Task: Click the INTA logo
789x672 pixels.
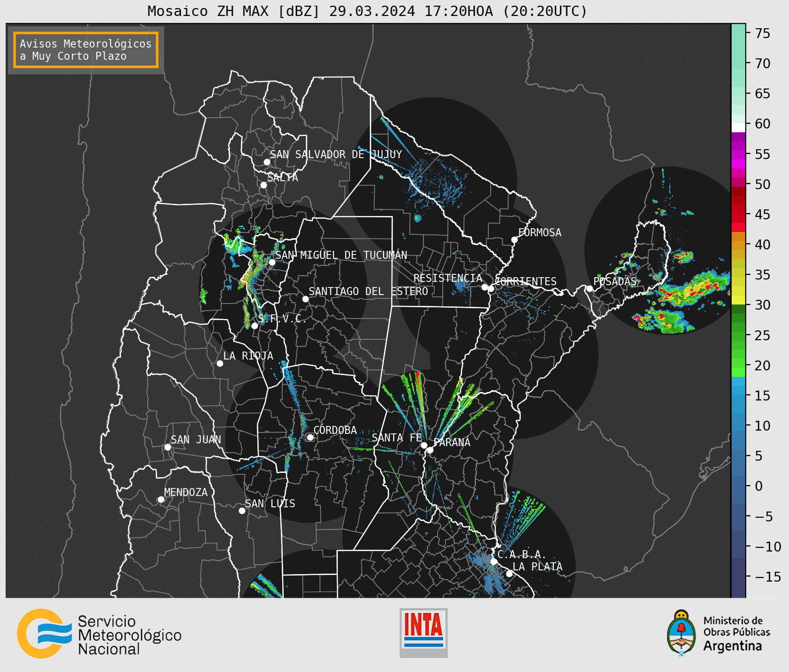Action: (423, 632)
